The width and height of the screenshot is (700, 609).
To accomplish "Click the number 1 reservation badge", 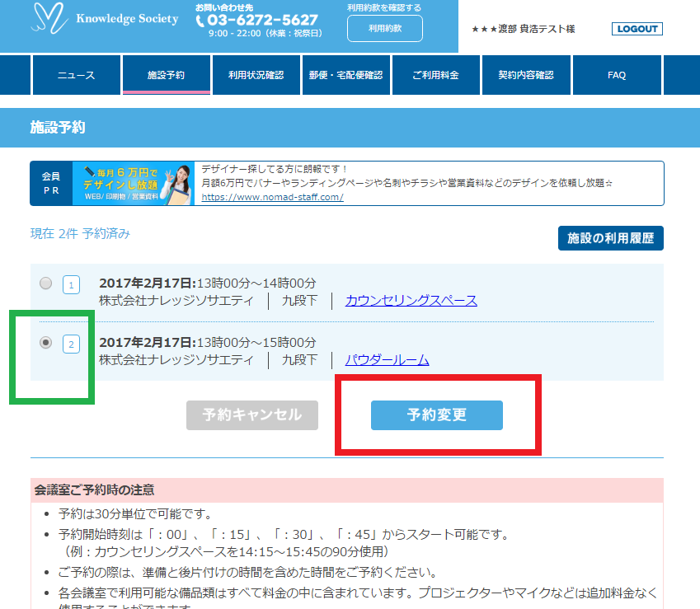I will click(72, 285).
